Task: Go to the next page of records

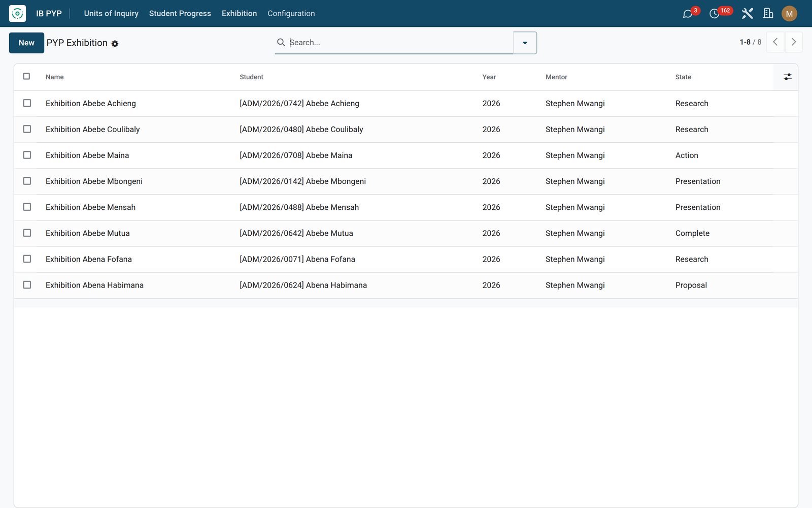Action: point(794,42)
